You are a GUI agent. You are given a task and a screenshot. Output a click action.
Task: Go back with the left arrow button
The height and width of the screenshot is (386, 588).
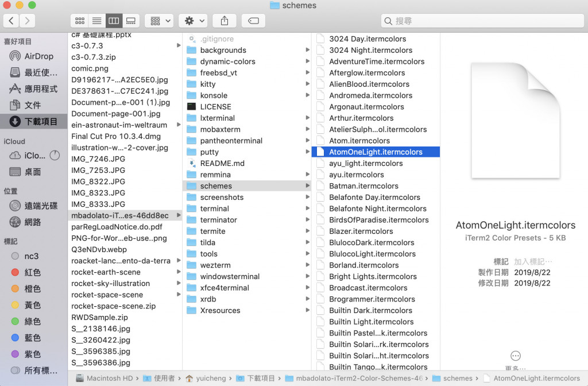[x=11, y=21]
